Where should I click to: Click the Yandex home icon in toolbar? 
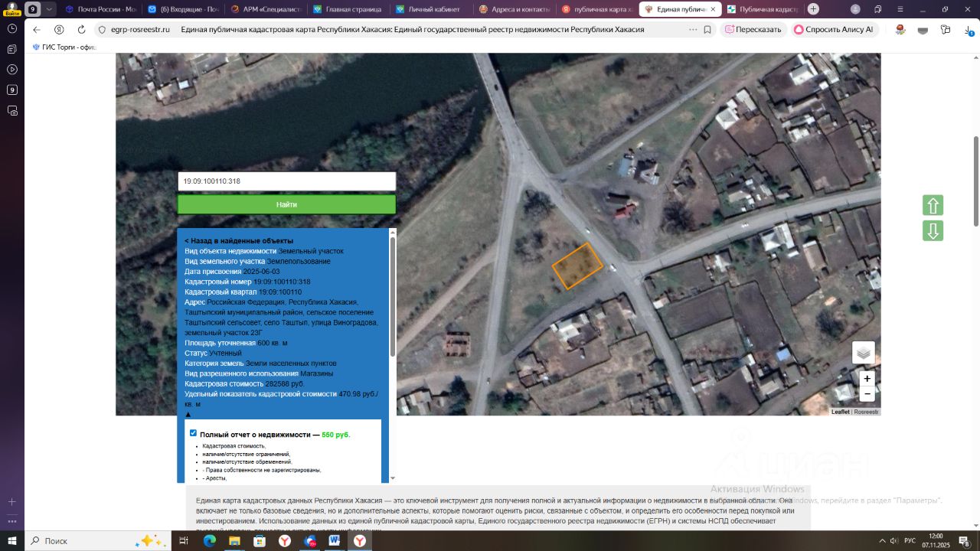tap(59, 29)
